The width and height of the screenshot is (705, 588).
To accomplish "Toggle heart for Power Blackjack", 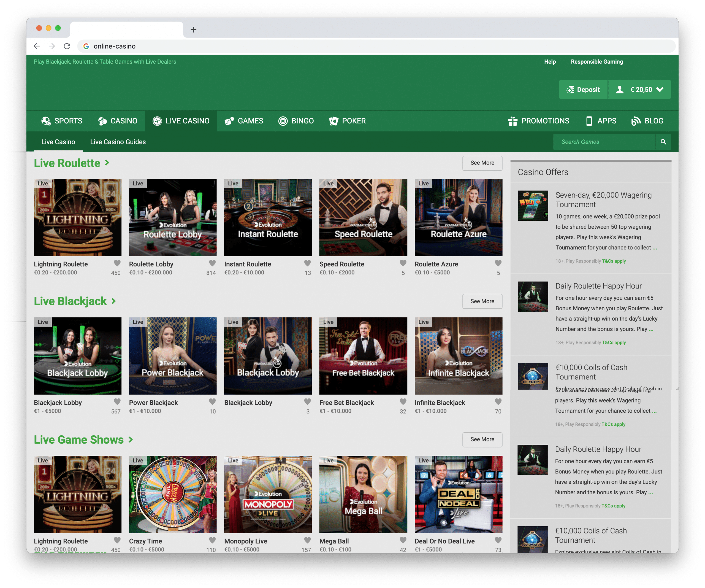I will point(212,401).
